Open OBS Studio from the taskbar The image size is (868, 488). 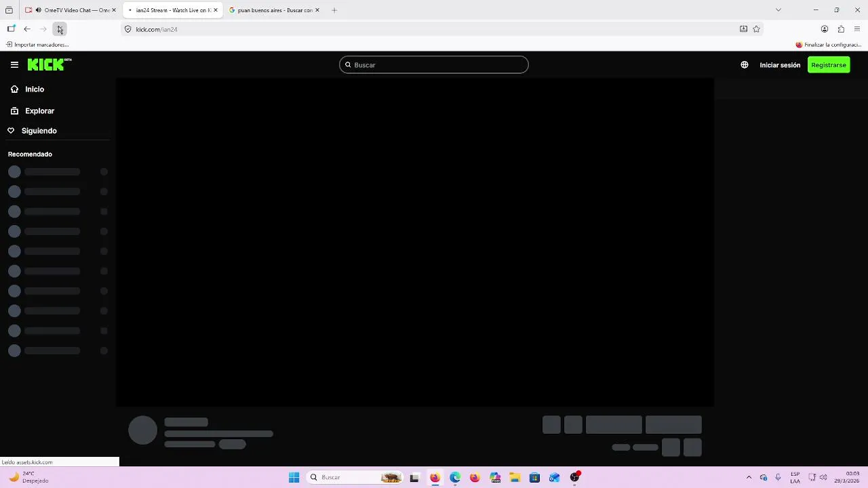[x=574, y=478]
